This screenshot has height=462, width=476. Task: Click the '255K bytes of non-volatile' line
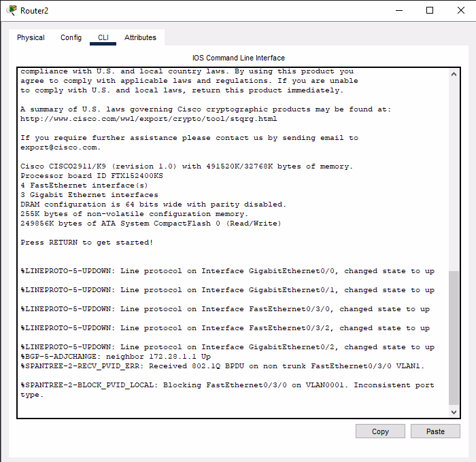coord(134,214)
